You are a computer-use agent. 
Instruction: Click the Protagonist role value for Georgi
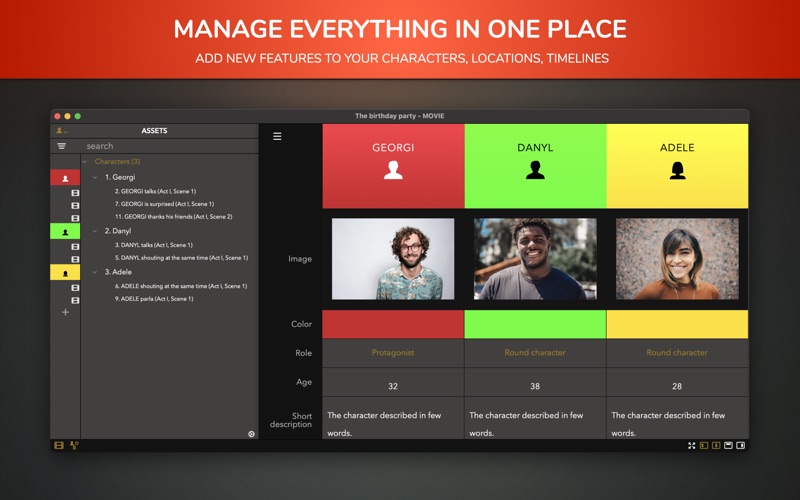393,353
